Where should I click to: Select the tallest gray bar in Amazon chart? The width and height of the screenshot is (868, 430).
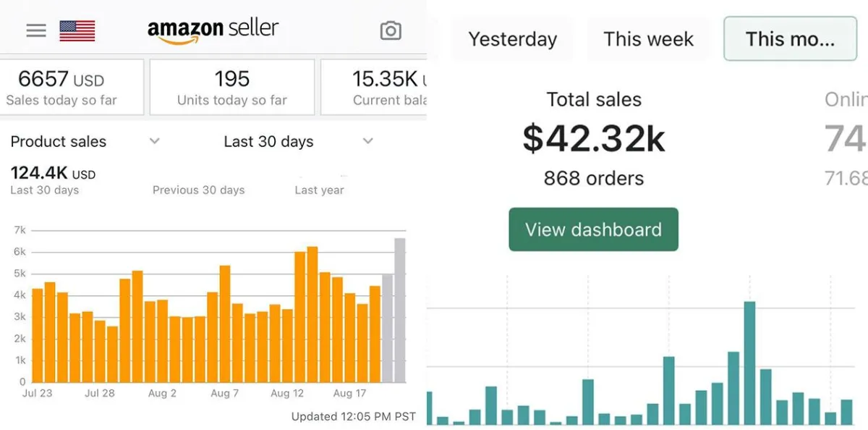pos(400,310)
